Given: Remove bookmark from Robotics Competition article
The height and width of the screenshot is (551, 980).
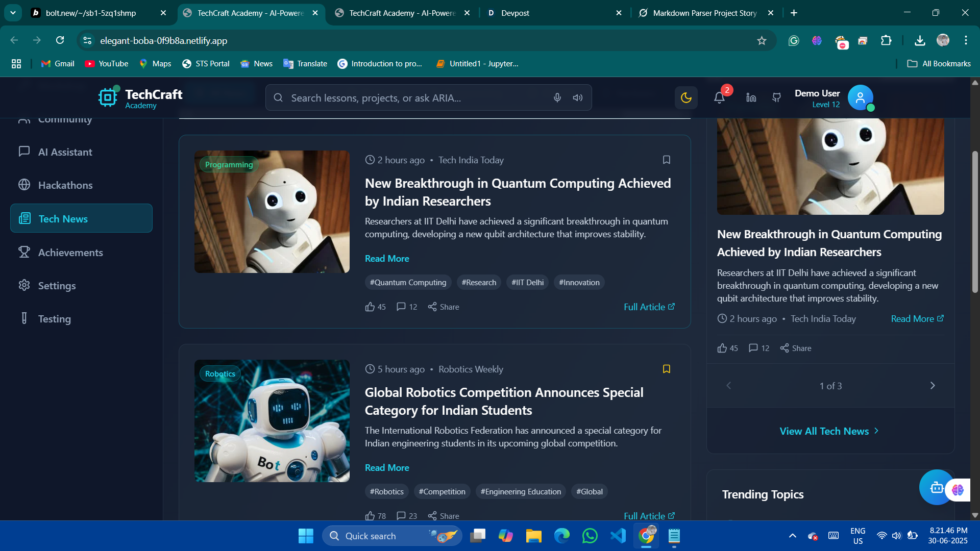Looking at the screenshot, I should (x=666, y=369).
